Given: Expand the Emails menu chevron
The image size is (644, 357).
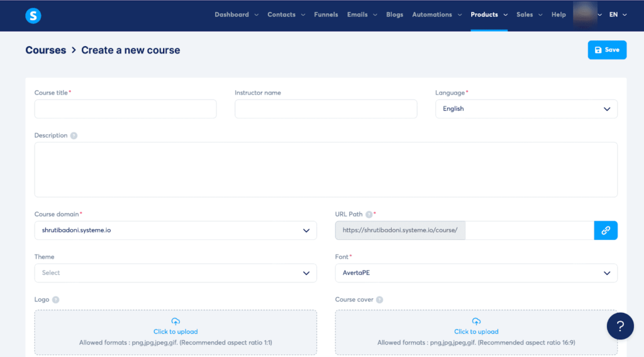Looking at the screenshot, I should point(375,15).
